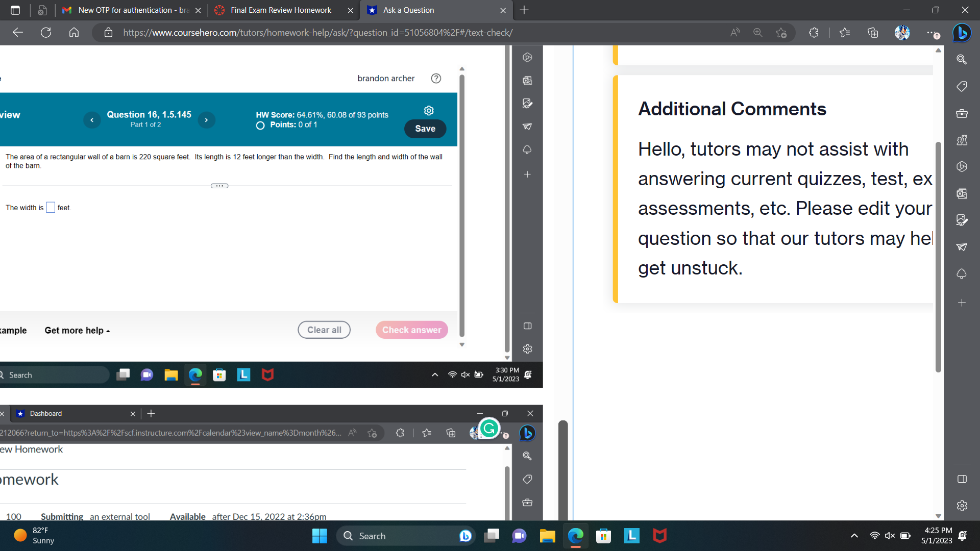Expand the Get more help dropdown
This screenshot has height=551, width=980.
[77, 330]
